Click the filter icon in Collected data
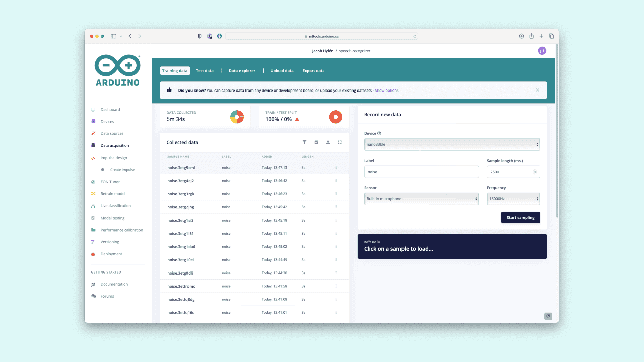The height and width of the screenshot is (362, 644). [x=304, y=142]
